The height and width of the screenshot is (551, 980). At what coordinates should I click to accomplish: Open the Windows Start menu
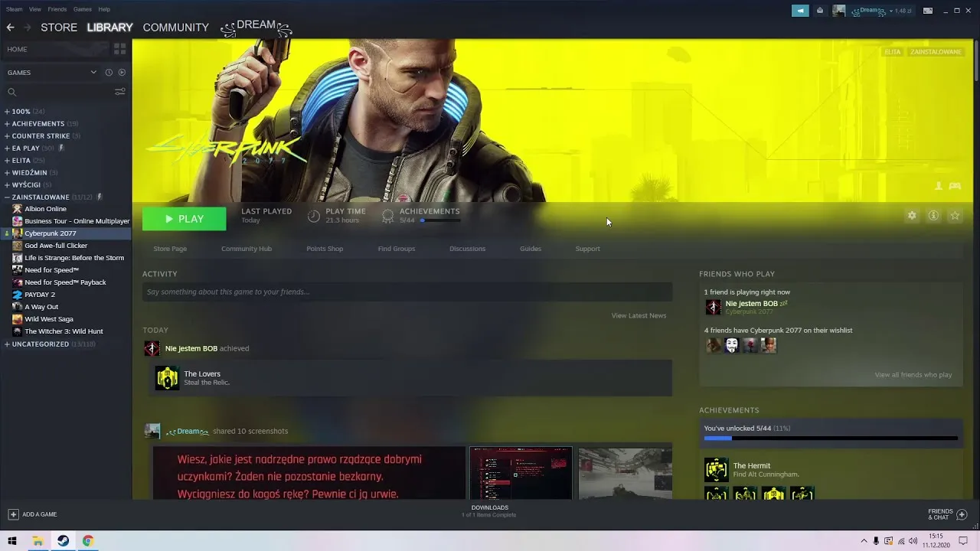point(11,541)
